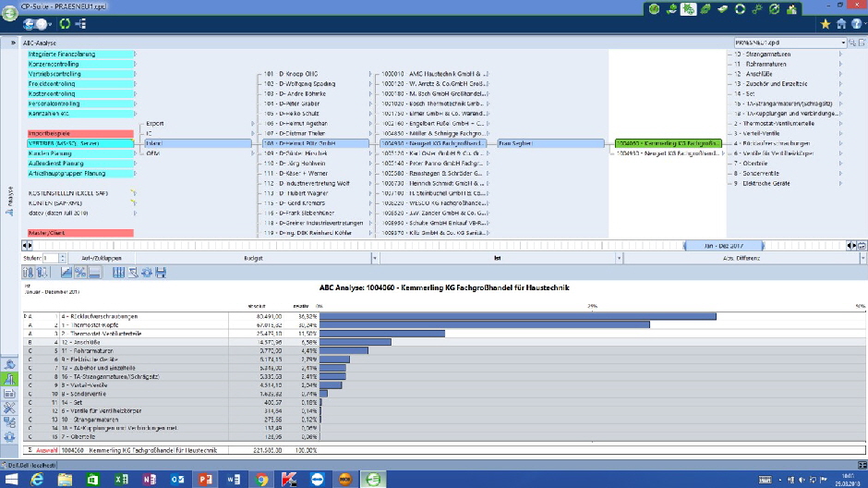868x488 pixels.
Task: Select the Kunden Planung node
Action: pos(80,153)
